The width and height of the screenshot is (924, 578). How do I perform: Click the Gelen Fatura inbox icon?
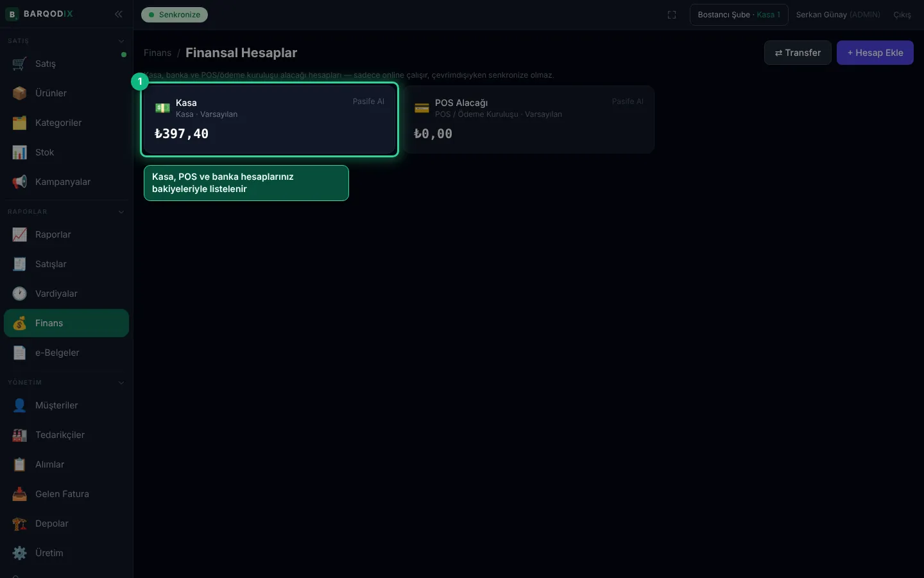click(19, 494)
